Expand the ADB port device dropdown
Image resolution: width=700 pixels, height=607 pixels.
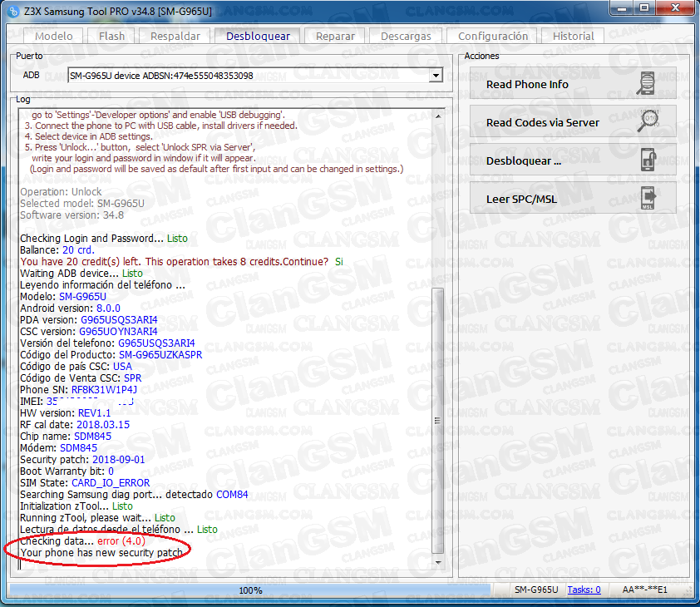coord(435,76)
